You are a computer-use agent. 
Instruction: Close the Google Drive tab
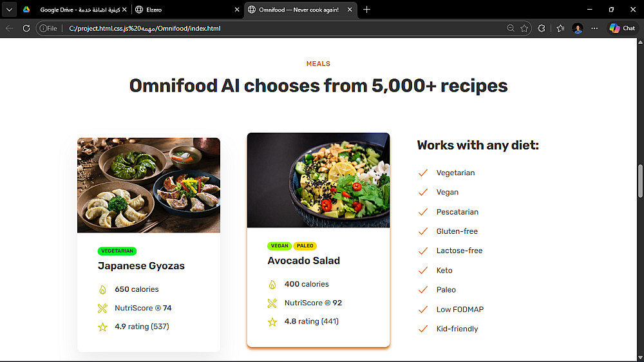coord(124,10)
